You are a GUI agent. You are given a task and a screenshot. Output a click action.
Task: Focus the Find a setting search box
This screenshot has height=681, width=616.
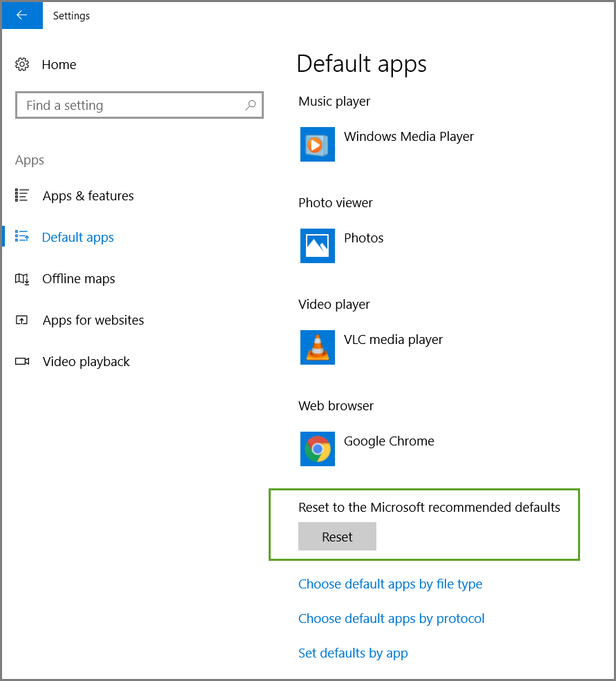(131, 106)
